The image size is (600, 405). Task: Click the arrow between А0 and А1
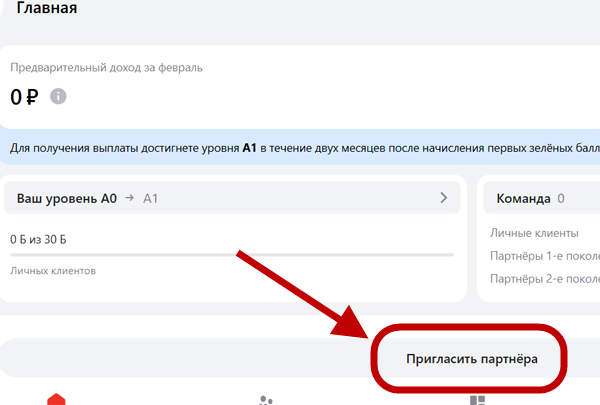[x=129, y=199]
